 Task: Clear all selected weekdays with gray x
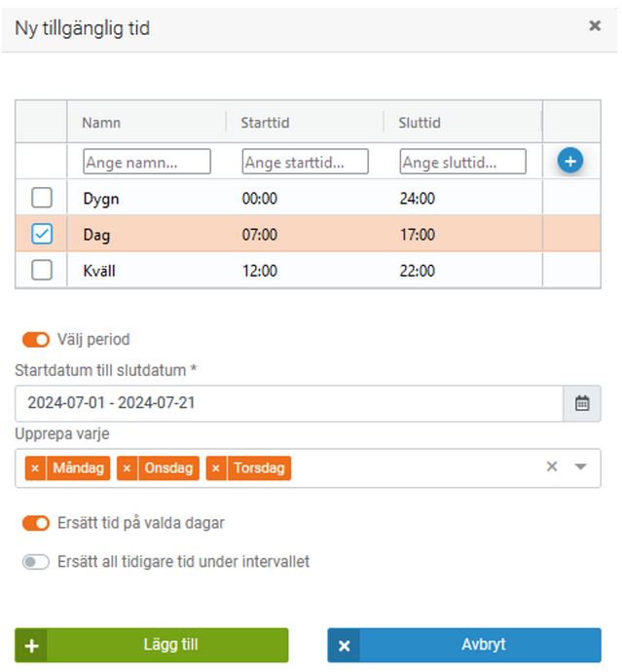(552, 467)
